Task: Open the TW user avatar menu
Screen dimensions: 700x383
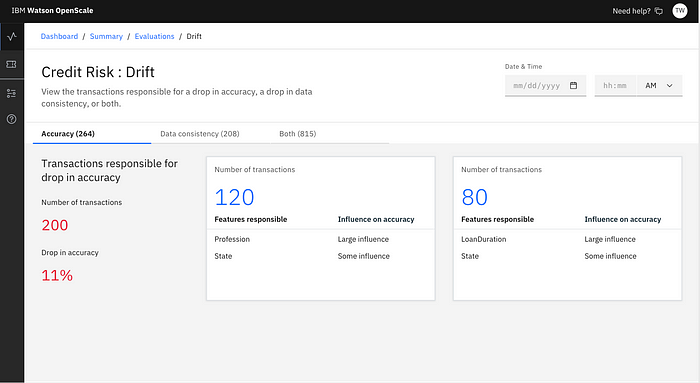Action: (x=680, y=11)
